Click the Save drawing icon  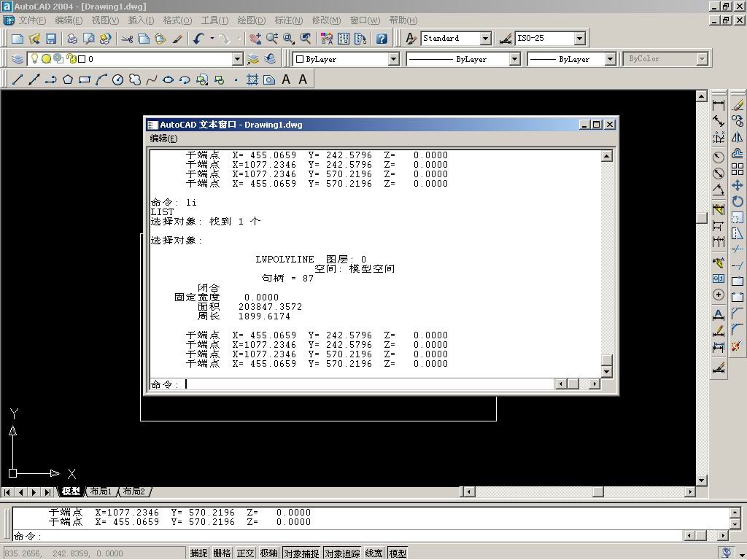pyautogui.click(x=51, y=39)
